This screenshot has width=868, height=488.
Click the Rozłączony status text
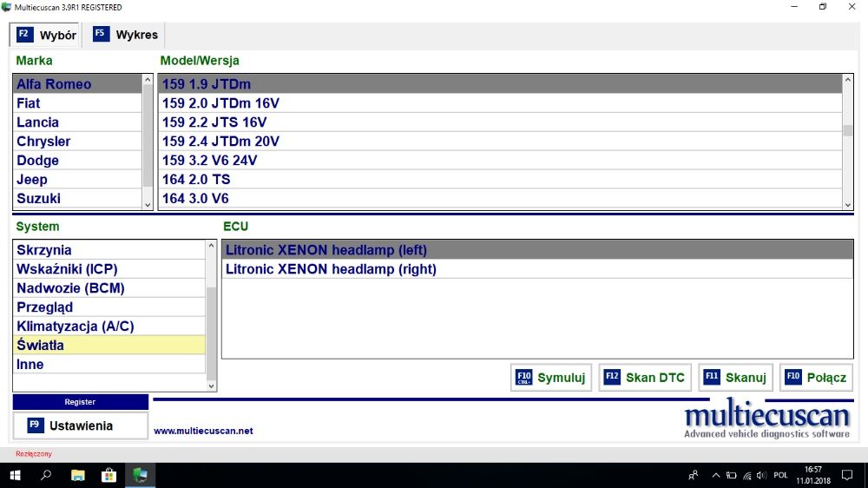(x=34, y=453)
